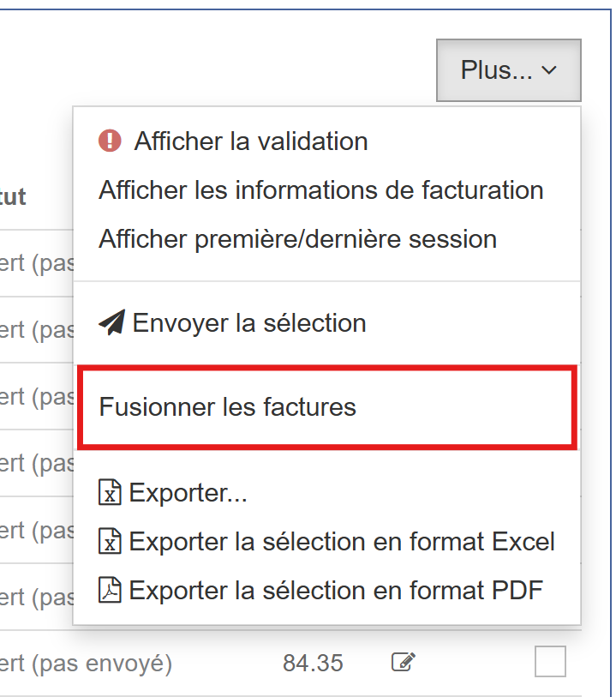Click the edit pencil icon next to 84.35
The width and height of the screenshot is (616, 697).
tap(404, 662)
